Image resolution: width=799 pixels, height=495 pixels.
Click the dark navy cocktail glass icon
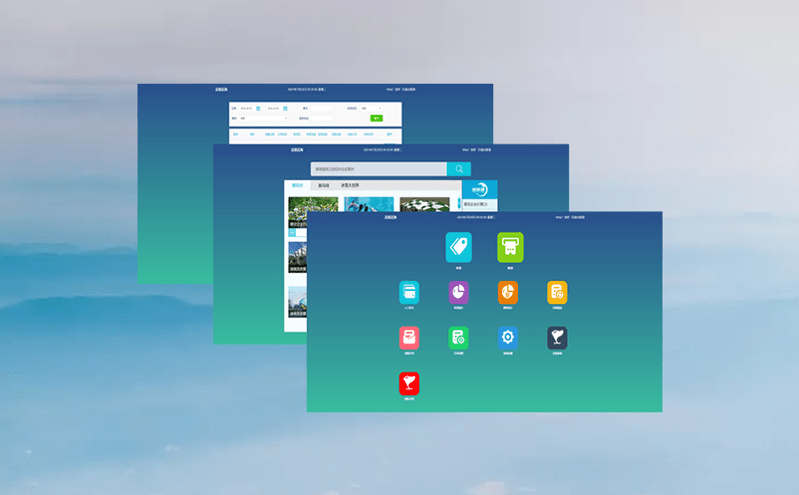(557, 338)
